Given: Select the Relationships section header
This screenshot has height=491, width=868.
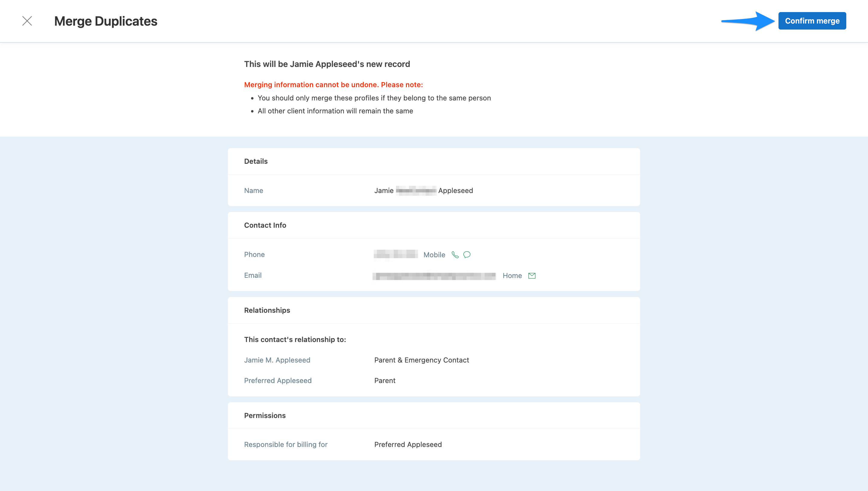Looking at the screenshot, I should tap(267, 310).
